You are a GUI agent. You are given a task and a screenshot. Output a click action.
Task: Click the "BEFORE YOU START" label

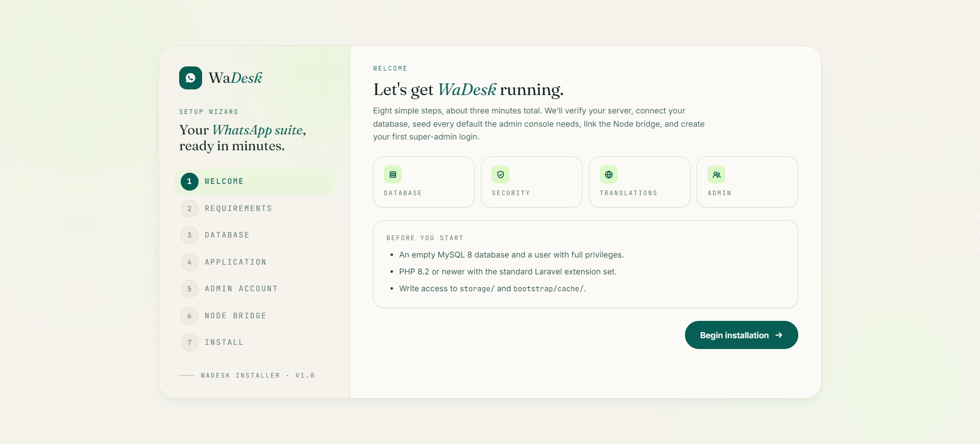(425, 238)
